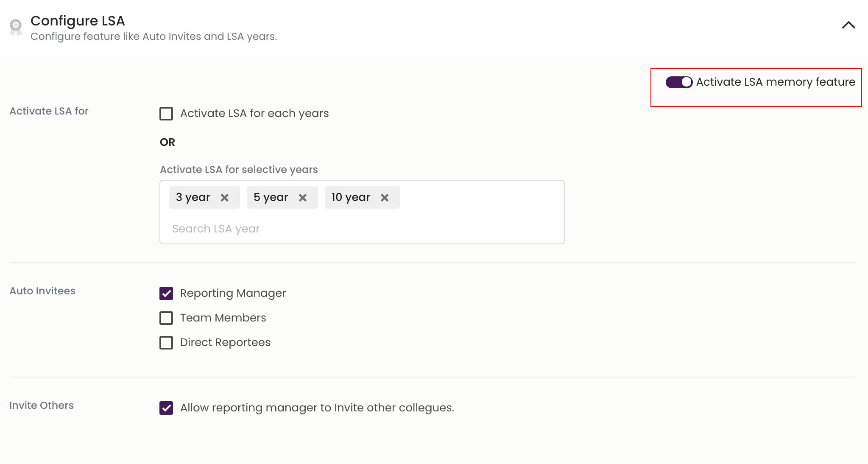This screenshot has height=464, width=868.
Task: Remove the 10 year tag
Action: (x=385, y=198)
